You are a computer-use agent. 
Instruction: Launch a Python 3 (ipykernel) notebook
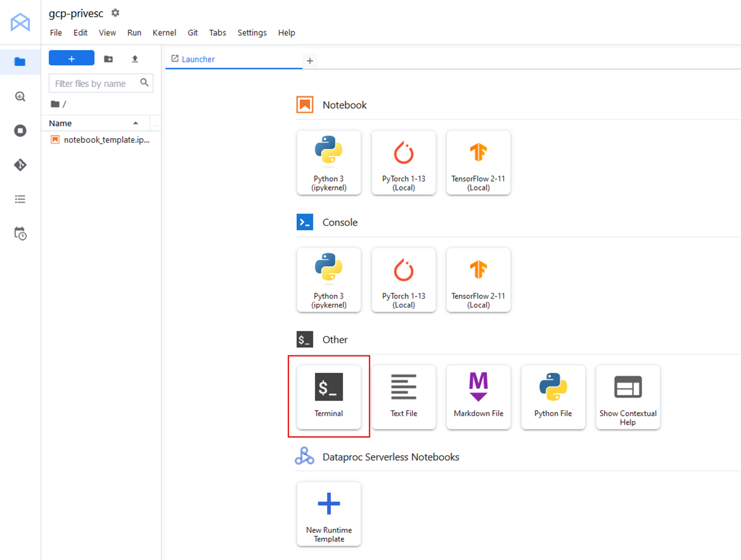329,163
